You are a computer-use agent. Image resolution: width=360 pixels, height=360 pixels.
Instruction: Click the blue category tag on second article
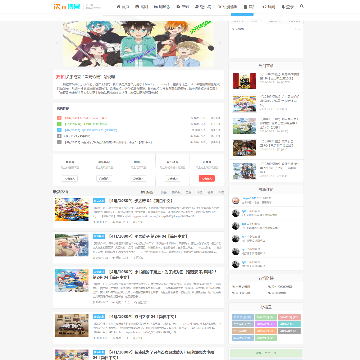[x=99, y=236]
